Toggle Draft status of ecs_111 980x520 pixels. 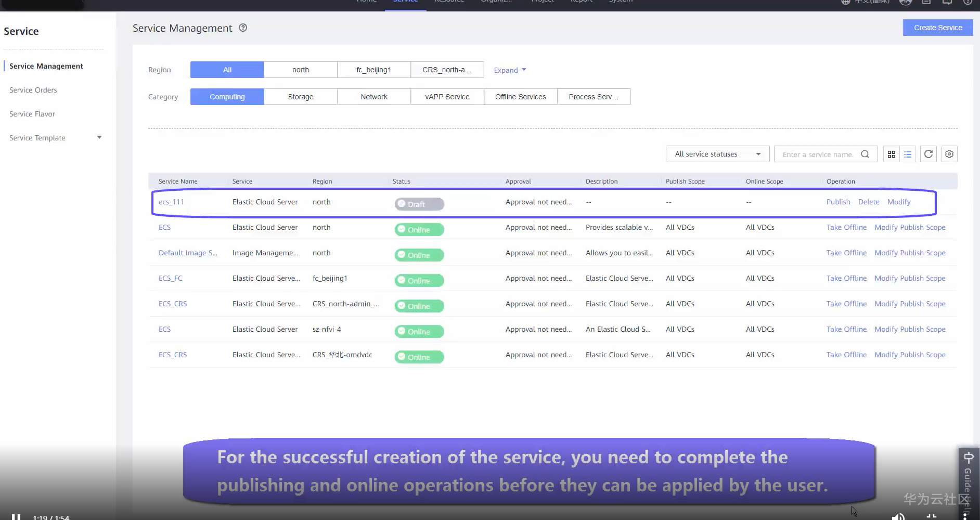point(419,204)
